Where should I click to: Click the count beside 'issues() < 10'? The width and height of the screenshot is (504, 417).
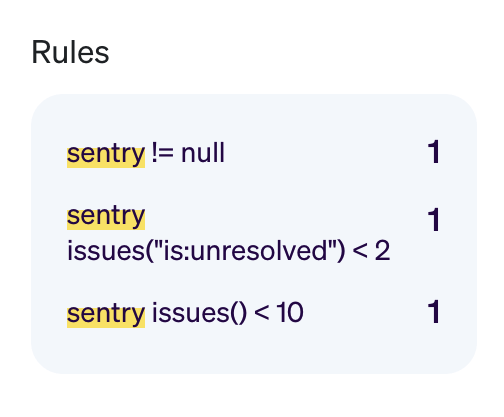[x=434, y=311]
